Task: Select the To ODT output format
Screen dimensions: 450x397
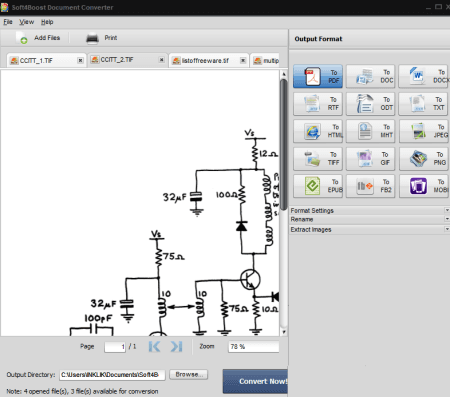Action: [370, 104]
